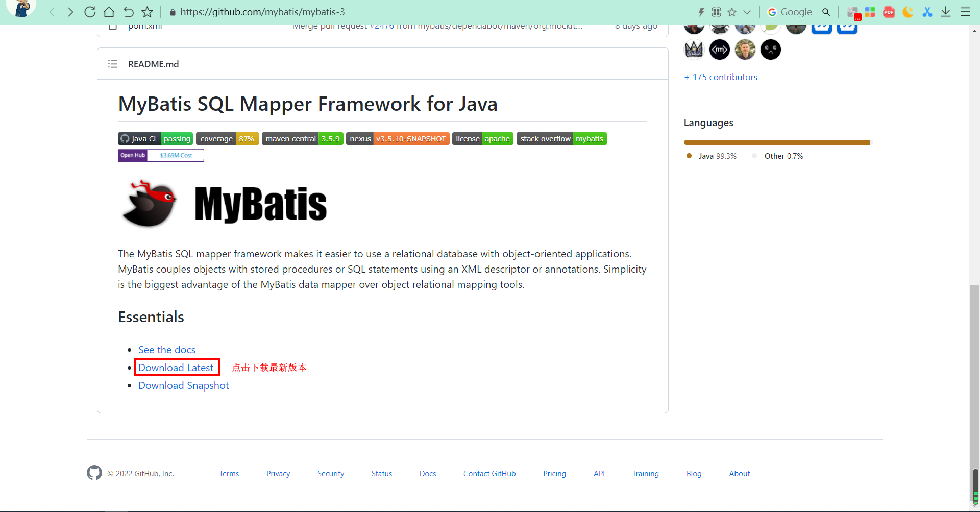Image resolution: width=980 pixels, height=512 pixels.
Task: Click the magnifier search icon
Action: pos(826,12)
